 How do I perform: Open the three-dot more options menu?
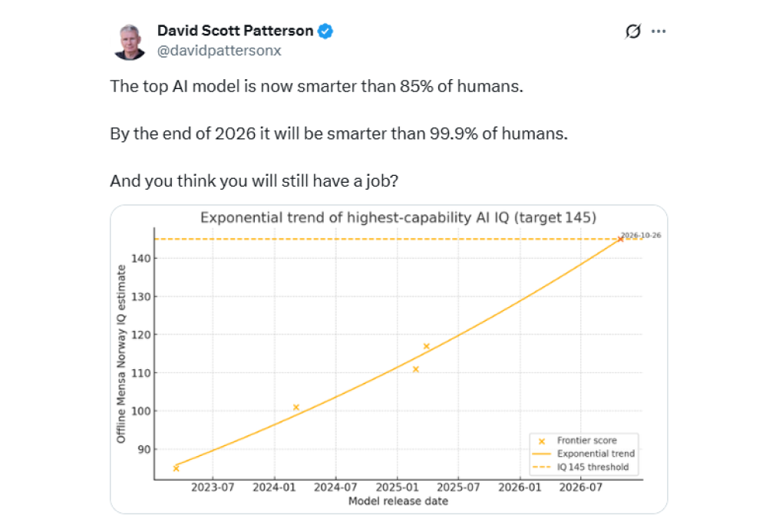[x=659, y=31]
